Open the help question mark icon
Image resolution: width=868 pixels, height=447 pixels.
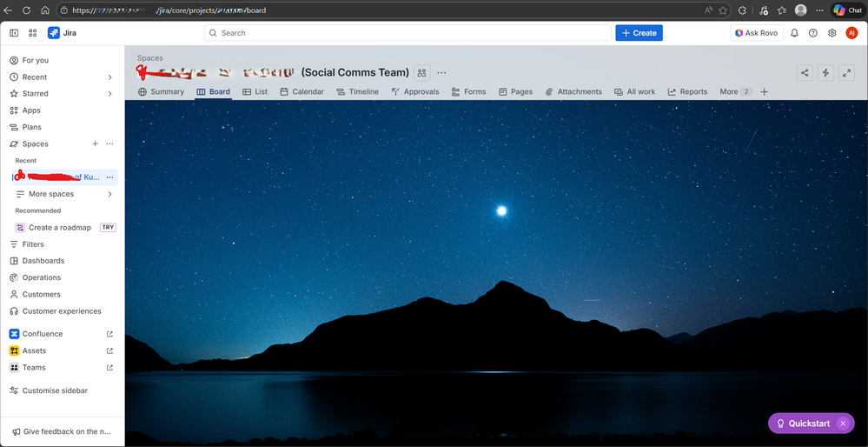point(813,33)
